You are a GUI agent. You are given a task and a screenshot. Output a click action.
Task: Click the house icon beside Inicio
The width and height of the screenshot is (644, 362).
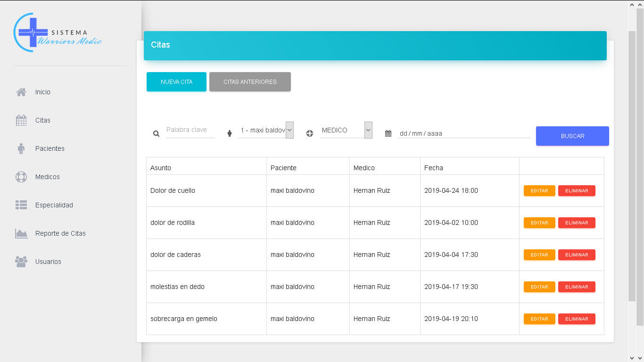point(21,92)
